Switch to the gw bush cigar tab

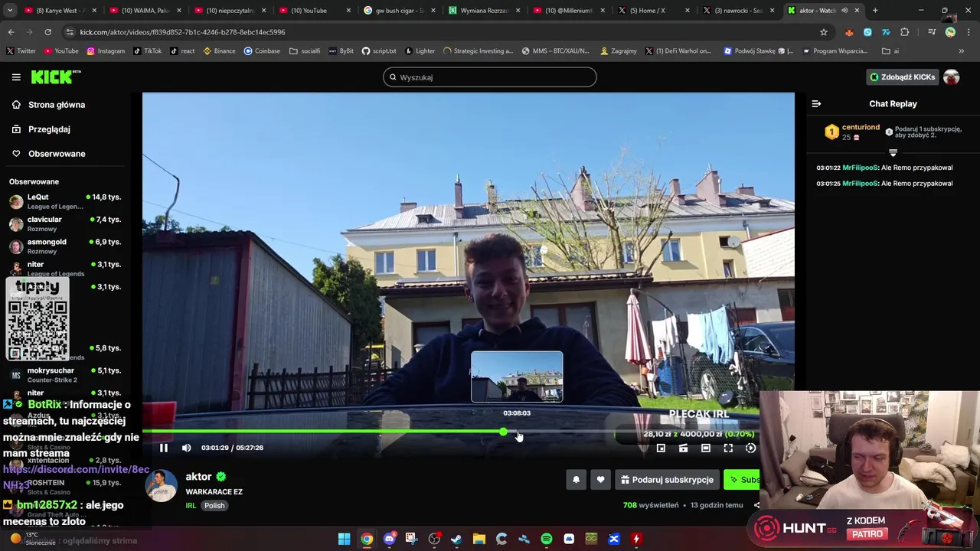point(398,11)
